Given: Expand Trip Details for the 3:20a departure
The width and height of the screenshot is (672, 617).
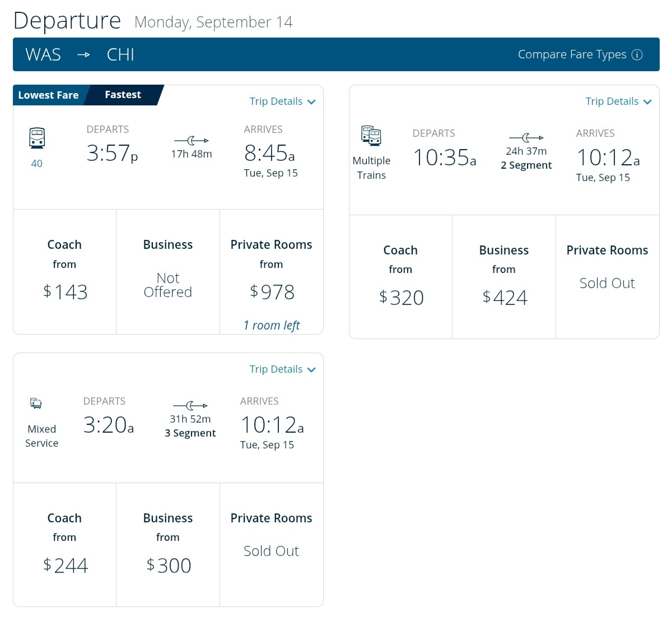Looking at the screenshot, I should [282, 369].
